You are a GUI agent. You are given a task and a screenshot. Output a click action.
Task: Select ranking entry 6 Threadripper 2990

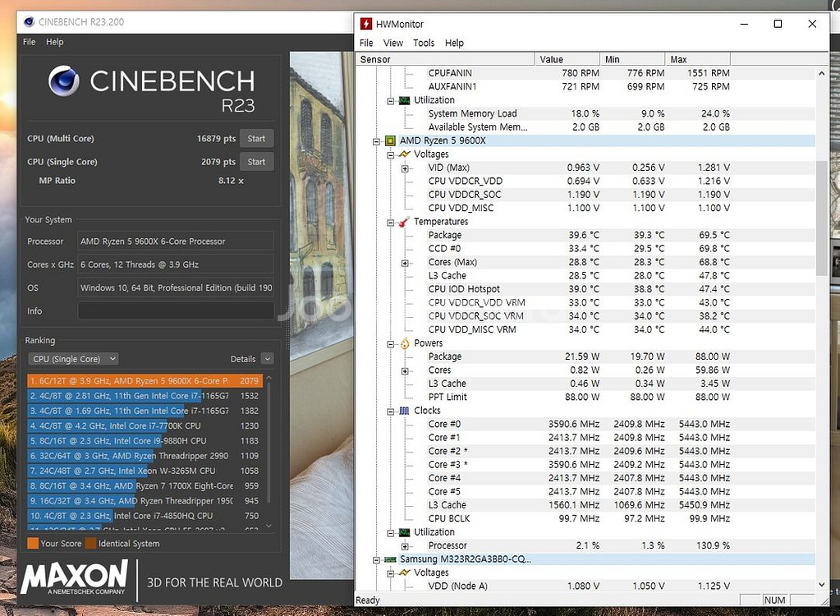145,455
